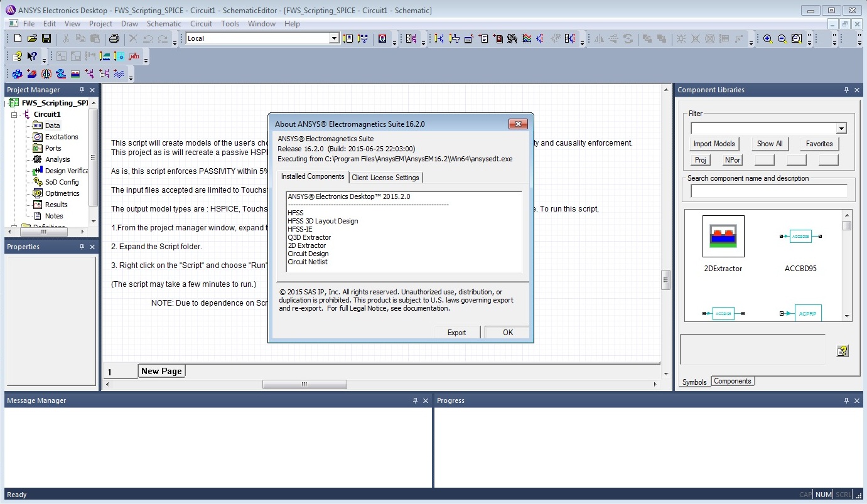Click the red N netlist toolbar icon
867x504 pixels.
coord(134,56)
